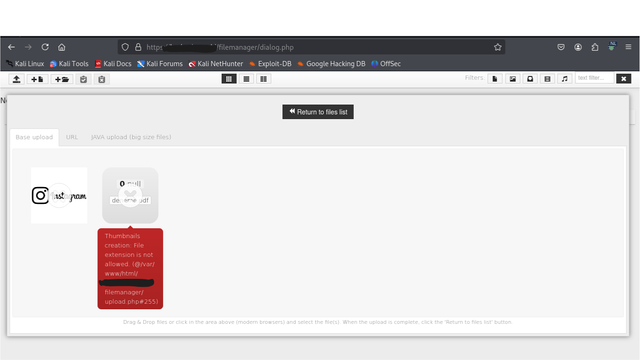Bookmark this page with star icon
640x360 pixels.
tap(498, 47)
